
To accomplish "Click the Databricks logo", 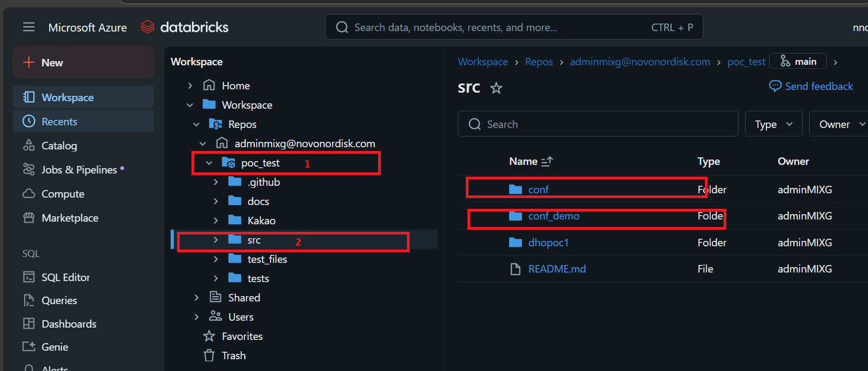I will pyautogui.click(x=185, y=27).
